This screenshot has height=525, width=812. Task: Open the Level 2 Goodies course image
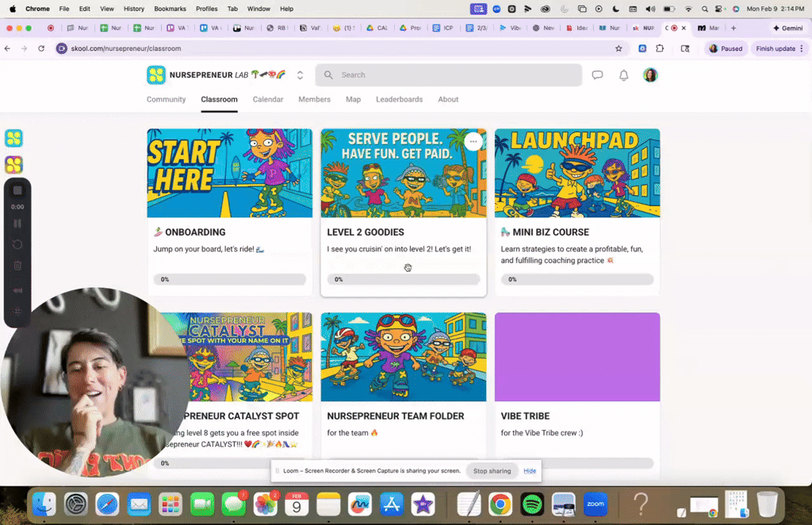404,173
